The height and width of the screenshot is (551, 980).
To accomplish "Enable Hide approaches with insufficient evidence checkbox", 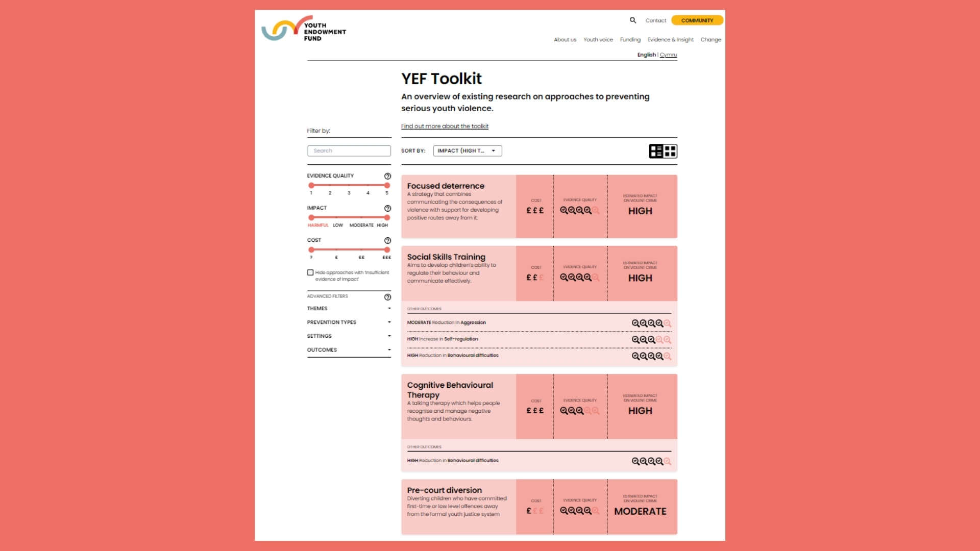I will pyautogui.click(x=310, y=272).
